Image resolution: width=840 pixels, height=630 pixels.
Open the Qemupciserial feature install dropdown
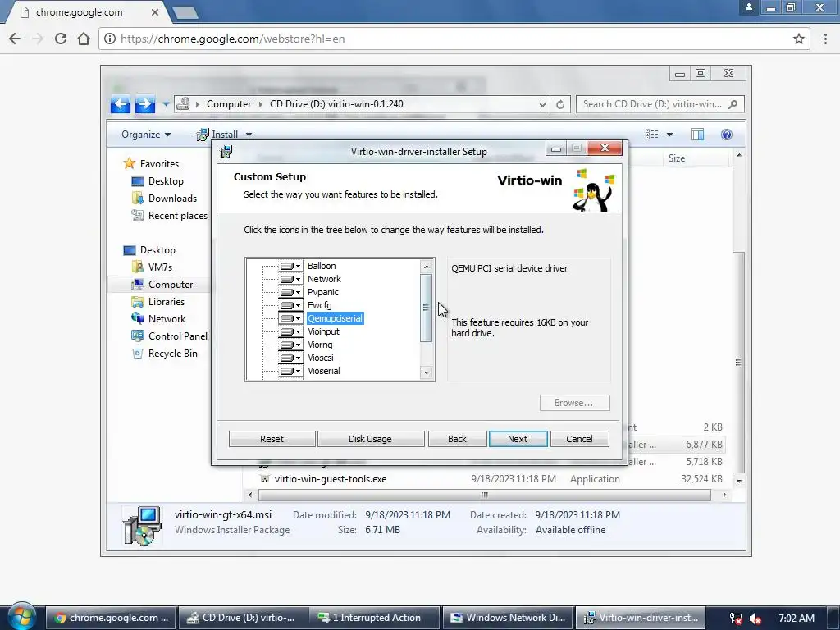coord(290,319)
